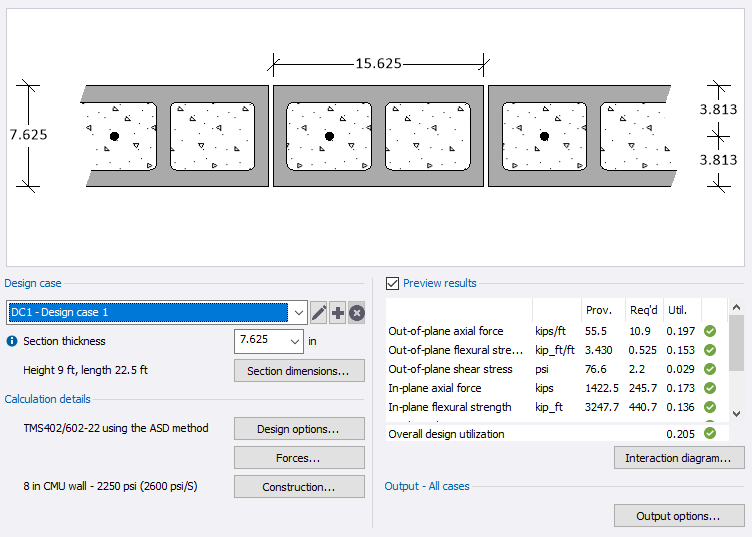Show the Interaction diagram
Viewport: 752px width, 537px height.
click(x=679, y=458)
